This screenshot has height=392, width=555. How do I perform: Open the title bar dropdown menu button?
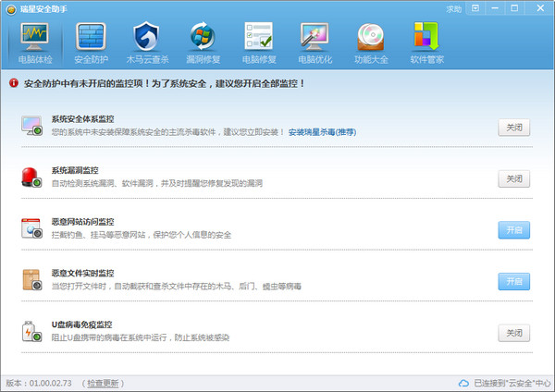point(476,8)
